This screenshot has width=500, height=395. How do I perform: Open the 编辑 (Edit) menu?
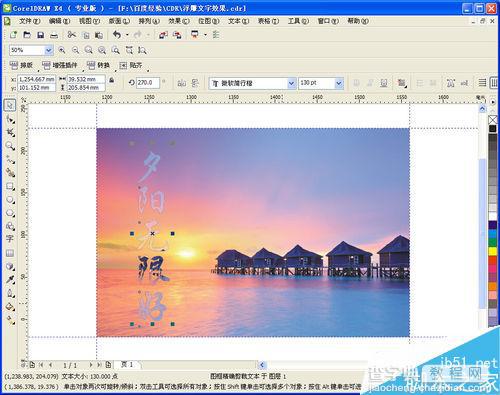pyautogui.click(x=59, y=21)
